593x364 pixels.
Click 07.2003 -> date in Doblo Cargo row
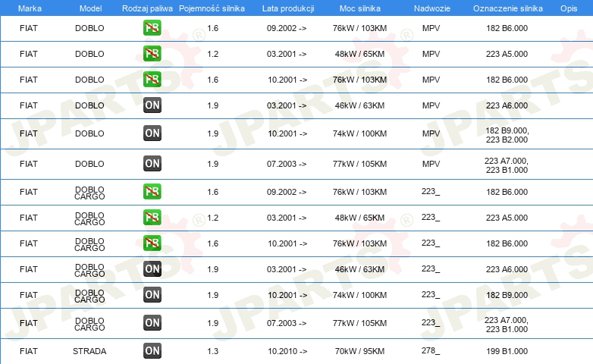tap(287, 323)
